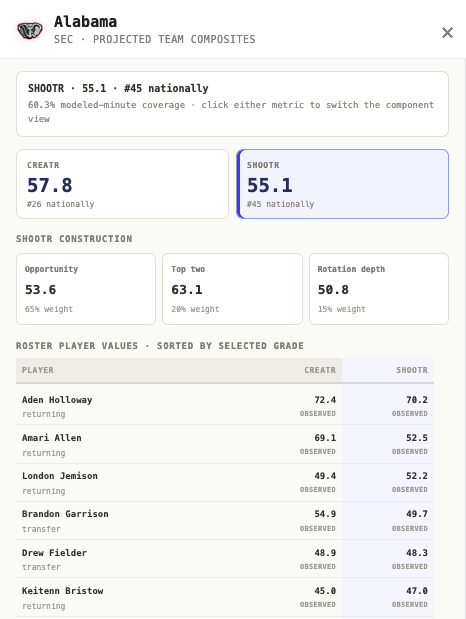Click the #26 nationally rank text
466x619 pixels.
pyautogui.click(x=60, y=204)
